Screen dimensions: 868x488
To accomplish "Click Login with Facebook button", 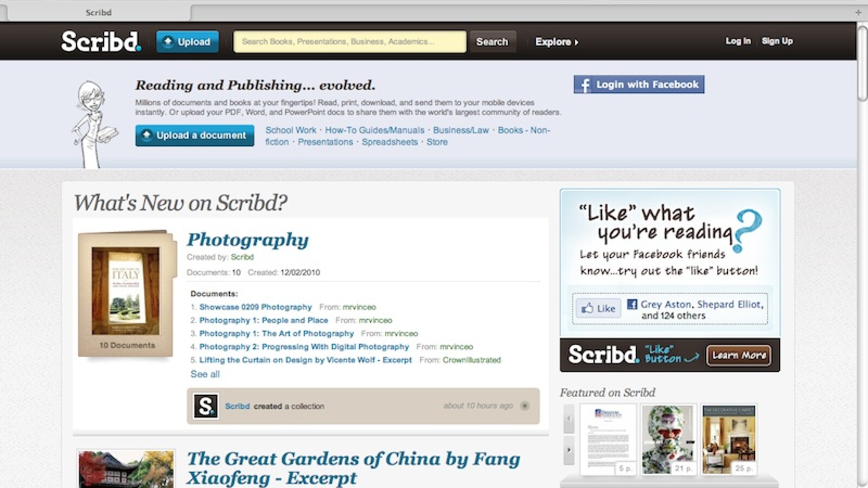I will [639, 85].
